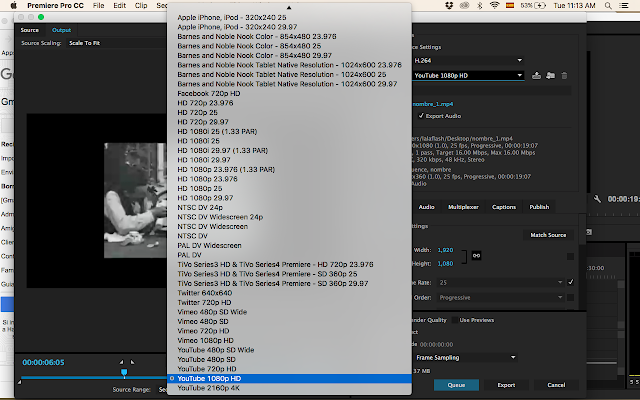
Task: Switch to the Output tab
Action: pyautogui.click(x=61, y=30)
